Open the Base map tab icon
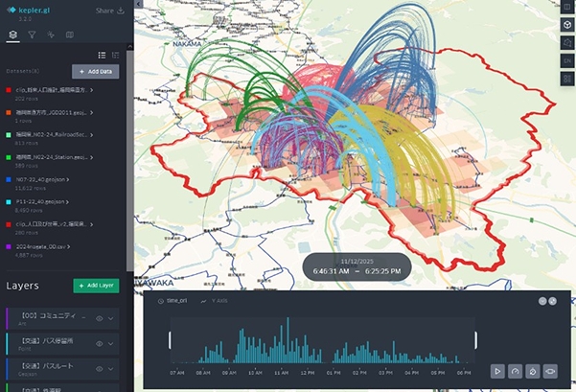 click(x=69, y=35)
